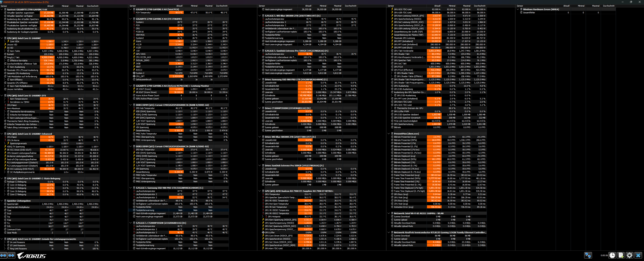Select the GPU-Temperatur sensor row
The image size is (644, 261).
pyautogui.click(x=272, y=194)
